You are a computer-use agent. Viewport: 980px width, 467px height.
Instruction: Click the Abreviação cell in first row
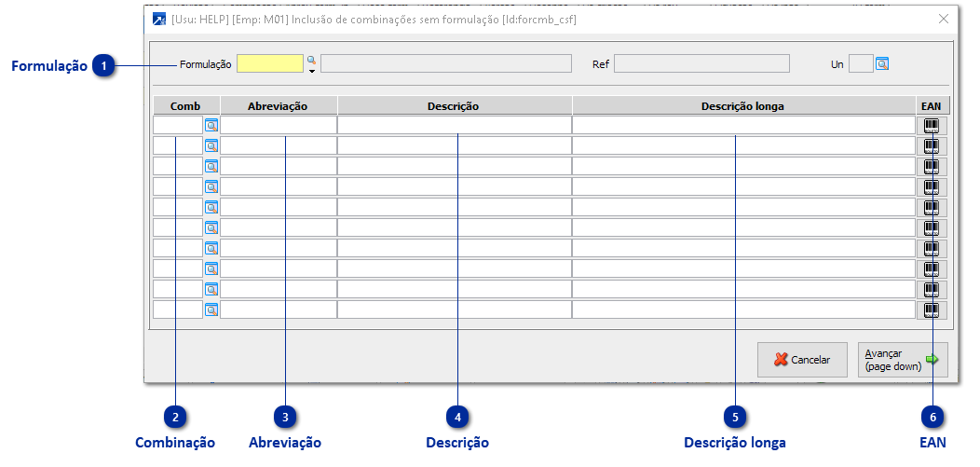pos(279,126)
